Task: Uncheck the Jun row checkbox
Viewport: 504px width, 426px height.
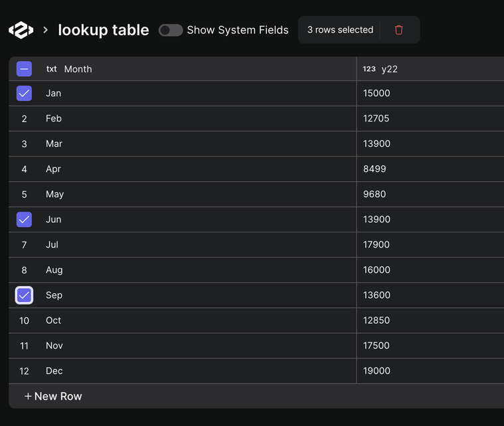Action: coord(24,220)
